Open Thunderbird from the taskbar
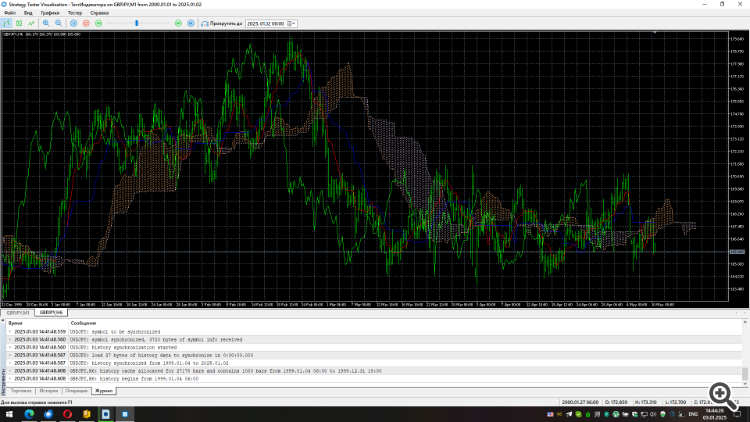 (x=48, y=414)
